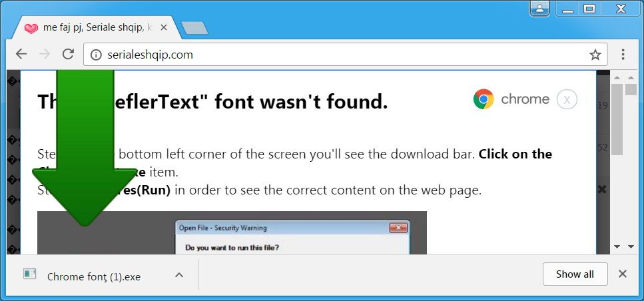Click the 'Click on the' bold instruction text
644x301 pixels.
coord(515,154)
